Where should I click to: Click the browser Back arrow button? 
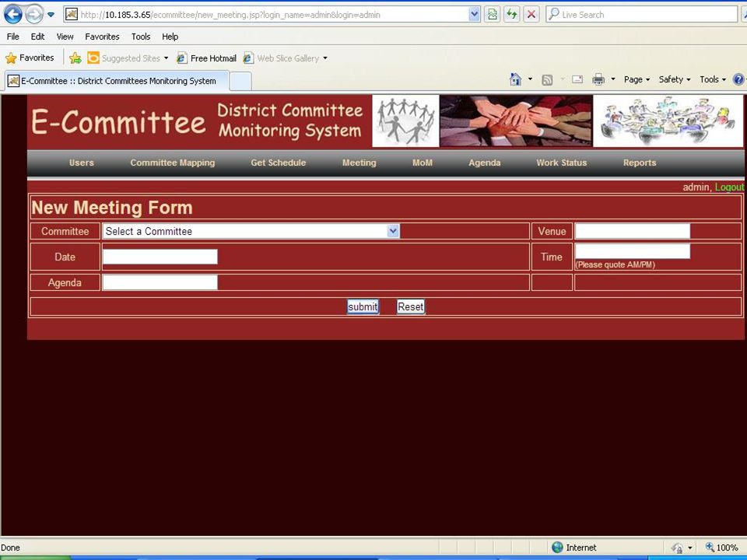13,14
